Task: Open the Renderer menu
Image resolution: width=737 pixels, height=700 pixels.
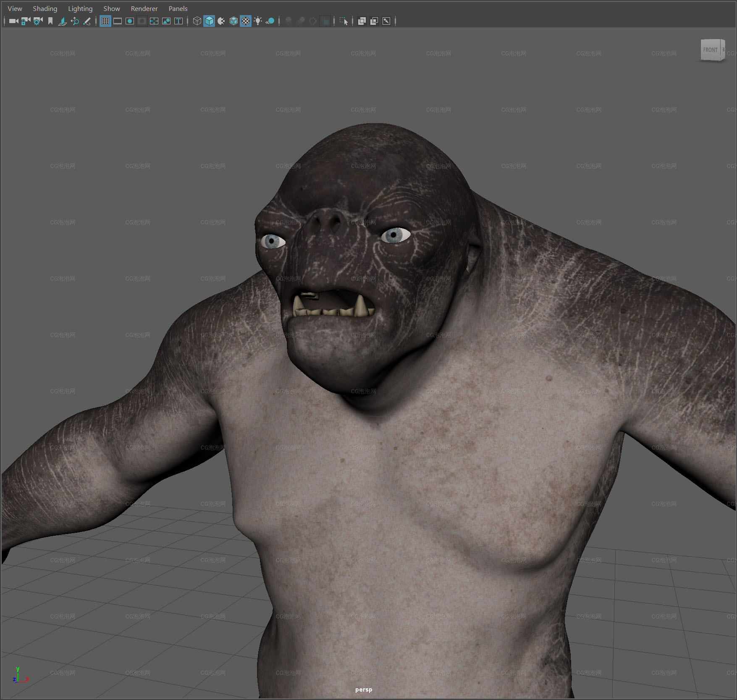Action: pyautogui.click(x=144, y=8)
